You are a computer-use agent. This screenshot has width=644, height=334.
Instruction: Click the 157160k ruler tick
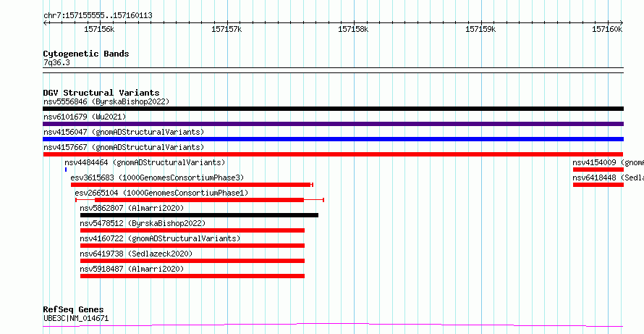(607, 29)
